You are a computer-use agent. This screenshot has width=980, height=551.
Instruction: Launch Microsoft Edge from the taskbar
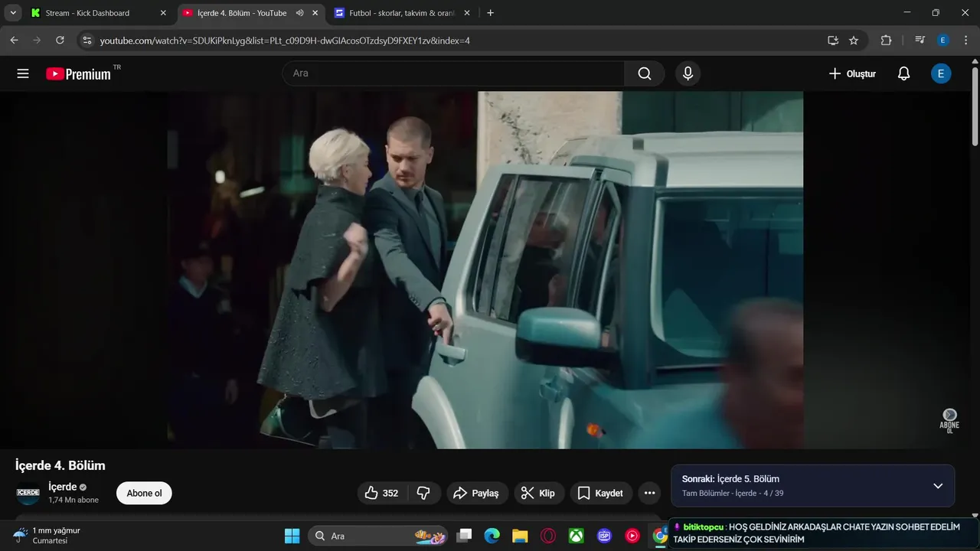point(492,536)
